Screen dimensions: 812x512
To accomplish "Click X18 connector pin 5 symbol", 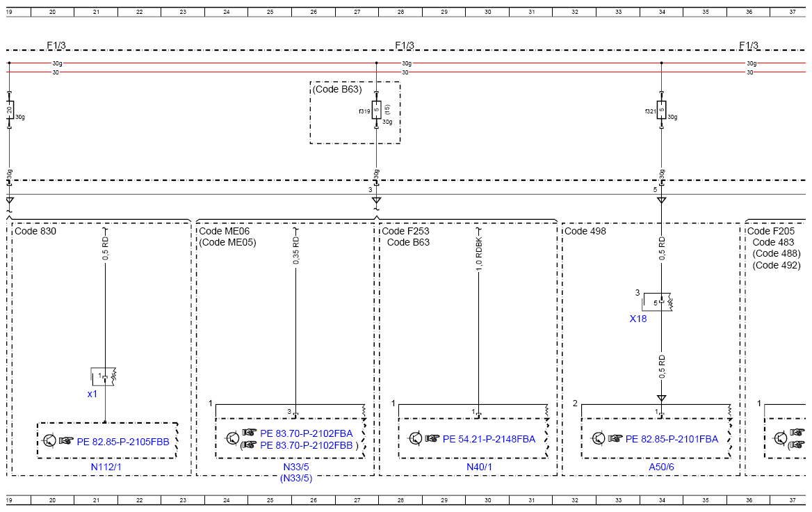I will [661, 301].
